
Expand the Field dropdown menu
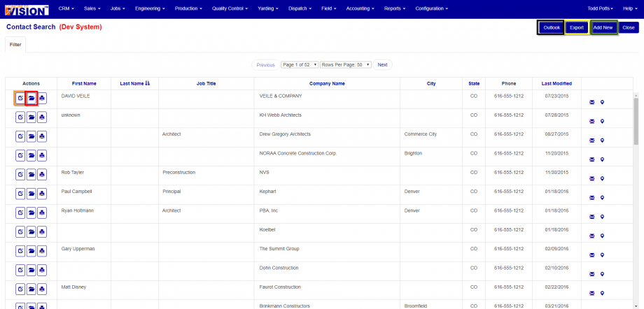(328, 8)
